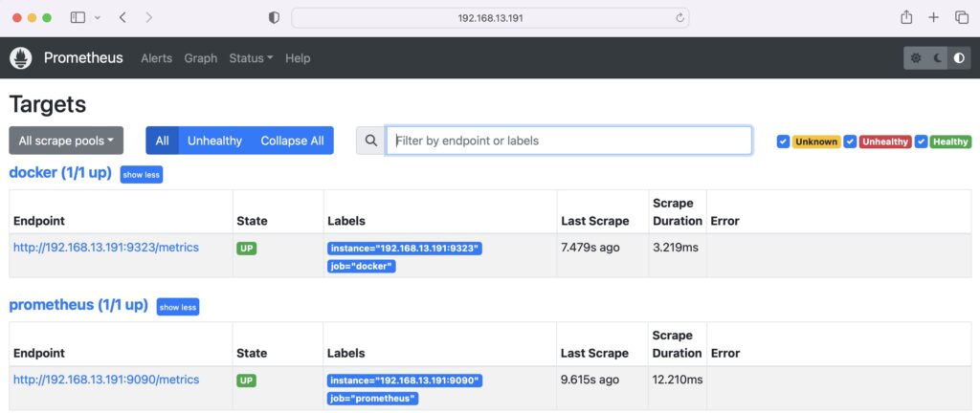
Task: Open the Alerts page
Action: coord(156,58)
